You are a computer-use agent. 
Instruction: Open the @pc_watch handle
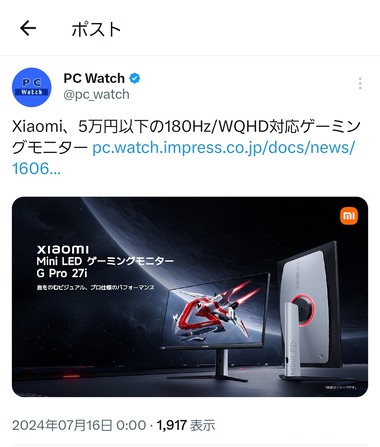coord(96,95)
